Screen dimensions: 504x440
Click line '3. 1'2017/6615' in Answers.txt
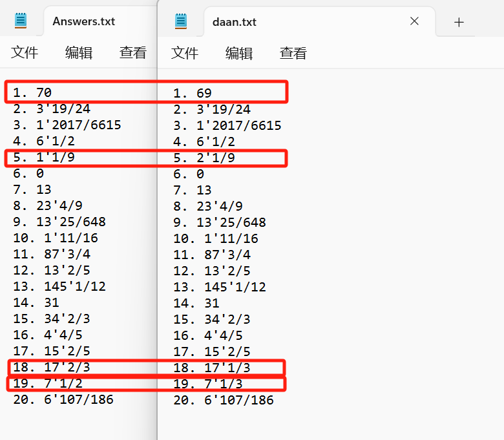point(67,125)
